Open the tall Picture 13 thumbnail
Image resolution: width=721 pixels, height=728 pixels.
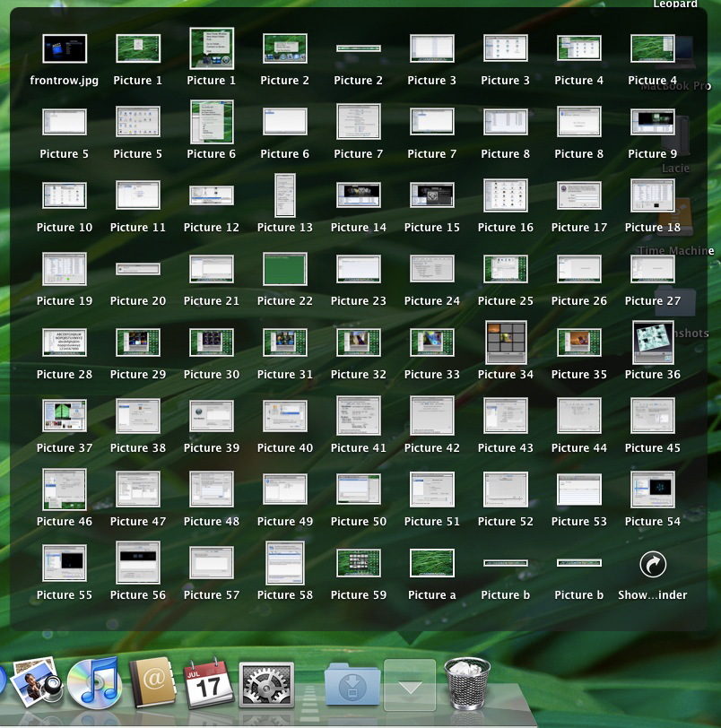click(285, 195)
